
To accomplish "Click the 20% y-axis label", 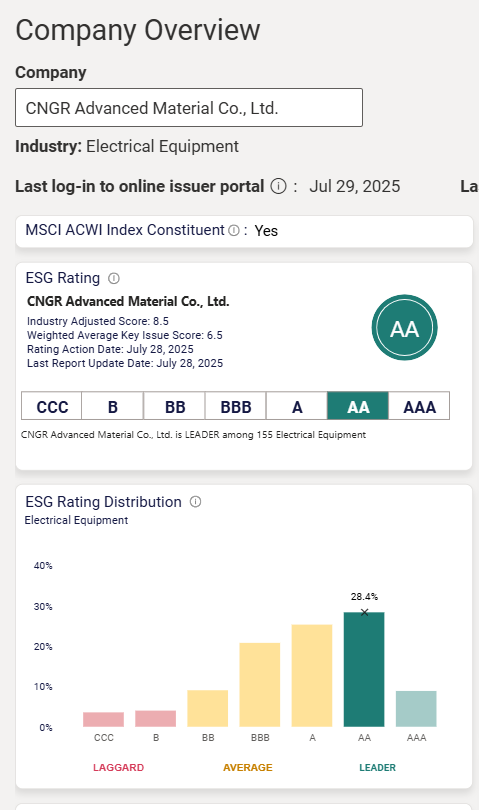I will click(43, 647).
